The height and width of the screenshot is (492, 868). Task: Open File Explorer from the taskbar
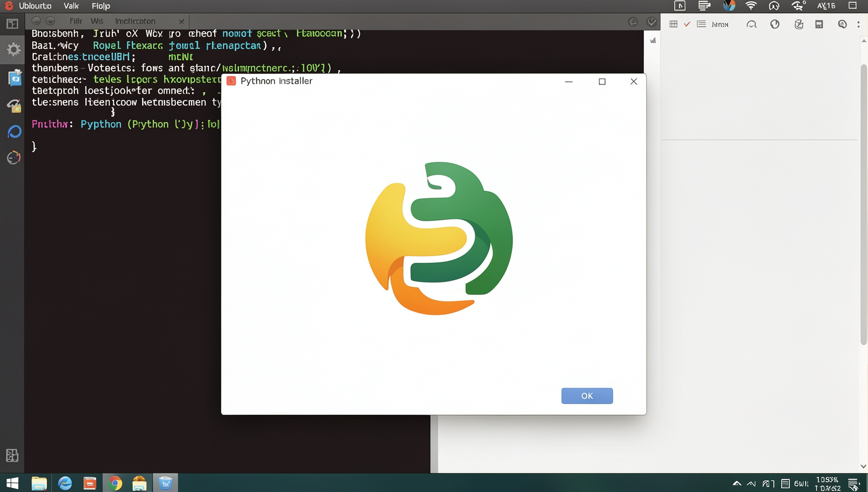coord(39,483)
